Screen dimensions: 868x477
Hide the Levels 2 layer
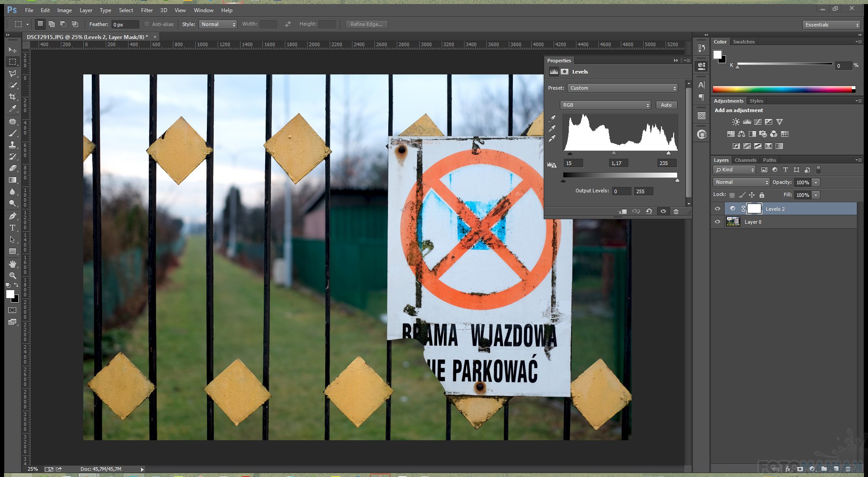(x=718, y=208)
